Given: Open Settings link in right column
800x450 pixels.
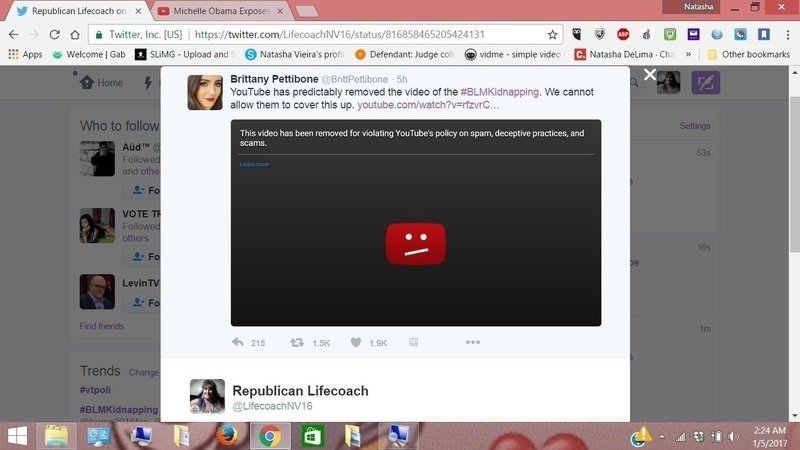Looking at the screenshot, I should pyautogui.click(x=695, y=126).
